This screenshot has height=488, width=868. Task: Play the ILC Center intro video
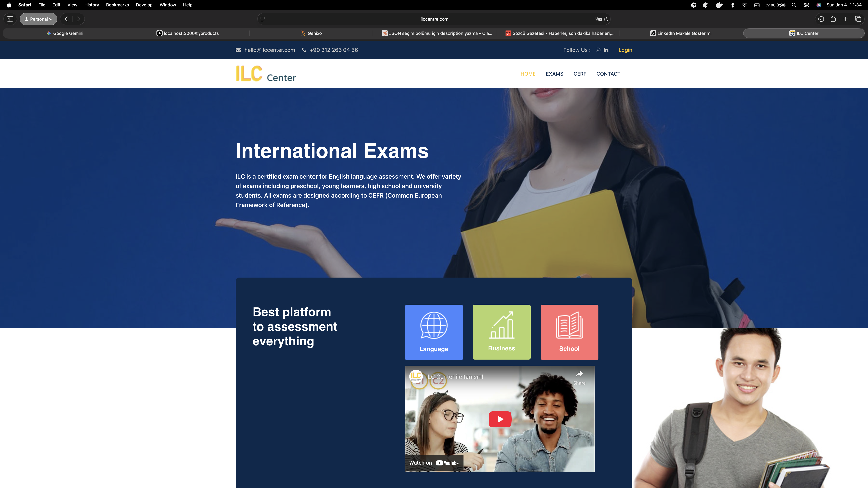tap(500, 419)
